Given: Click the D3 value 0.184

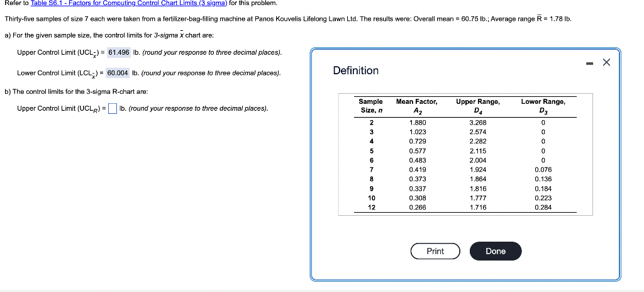Looking at the screenshot, I should click(x=543, y=189).
